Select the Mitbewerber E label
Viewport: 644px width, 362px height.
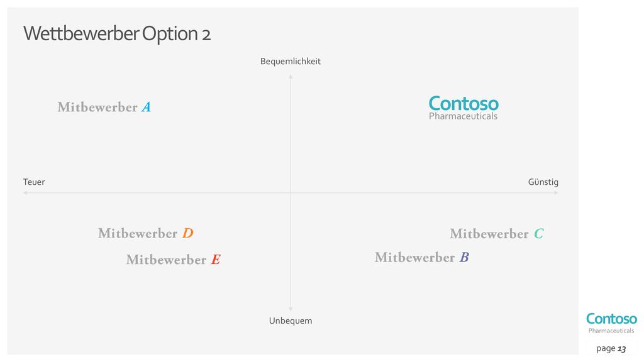coord(174,260)
